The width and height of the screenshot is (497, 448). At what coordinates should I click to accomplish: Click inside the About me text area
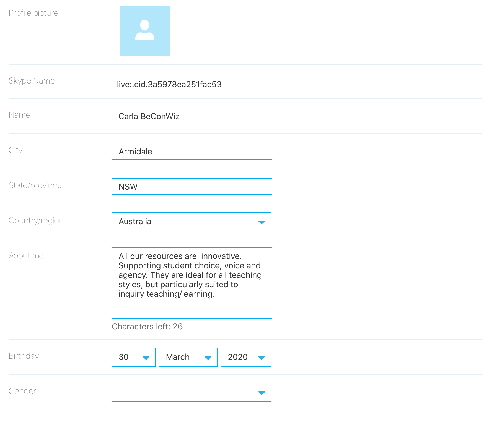click(192, 283)
